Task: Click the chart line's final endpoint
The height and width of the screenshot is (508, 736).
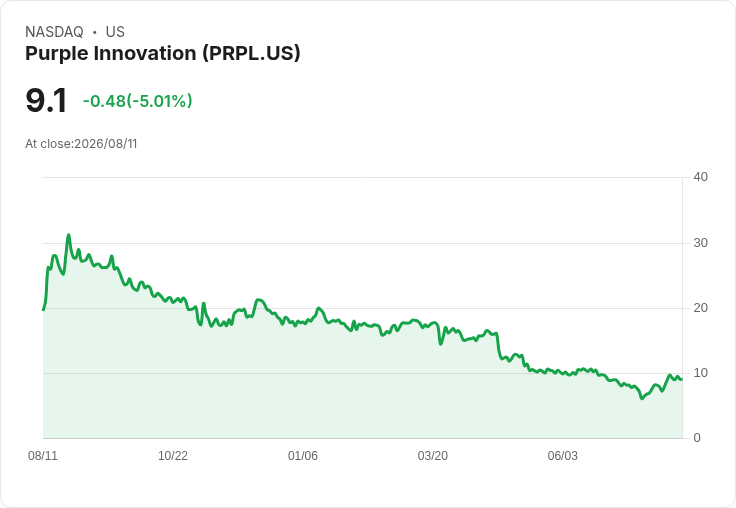Action: 682,379
